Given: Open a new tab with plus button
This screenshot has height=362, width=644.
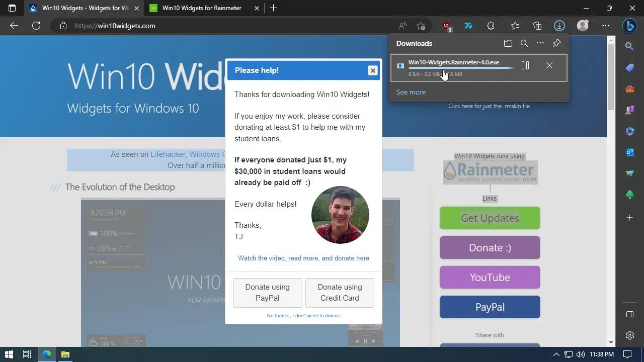Looking at the screenshot, I should pos(273,8).
